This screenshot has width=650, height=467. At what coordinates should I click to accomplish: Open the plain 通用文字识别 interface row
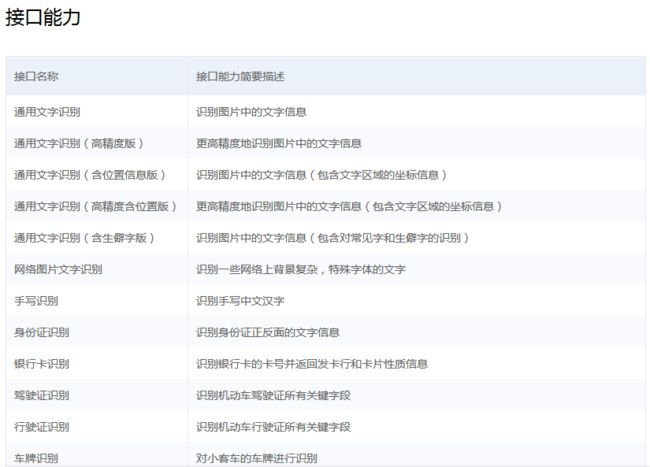(49, 112)
